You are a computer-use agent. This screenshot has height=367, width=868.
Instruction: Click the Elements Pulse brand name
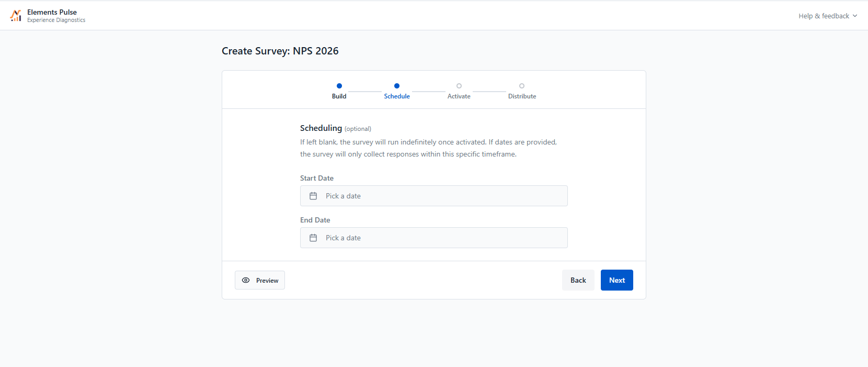[x=52, y=12]
